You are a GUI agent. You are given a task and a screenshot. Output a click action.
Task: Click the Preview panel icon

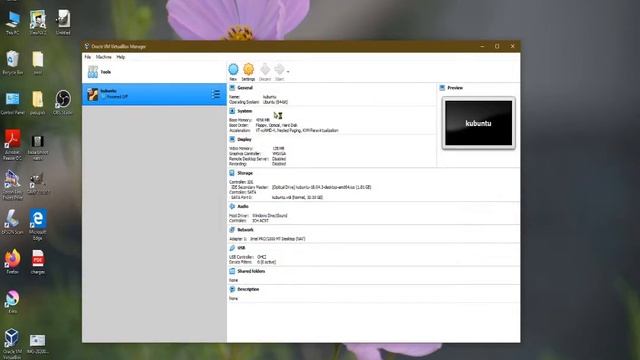[x=442, y=88]
